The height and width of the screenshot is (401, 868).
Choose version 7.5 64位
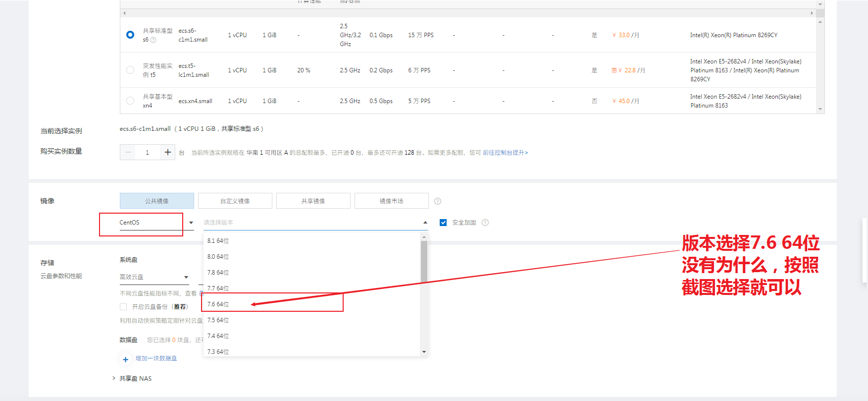[x=312, y=320]
